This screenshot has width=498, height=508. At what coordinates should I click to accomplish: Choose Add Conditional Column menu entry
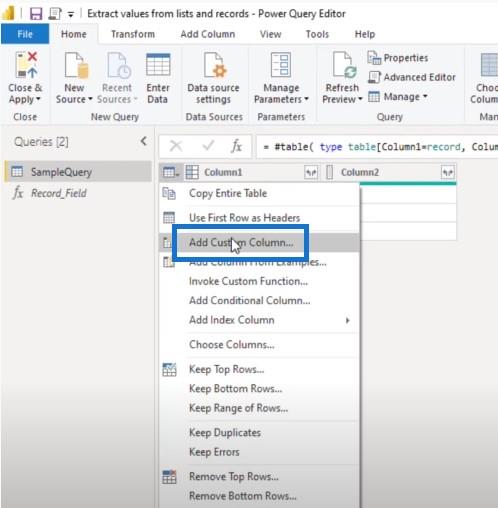tap(260, 301)
